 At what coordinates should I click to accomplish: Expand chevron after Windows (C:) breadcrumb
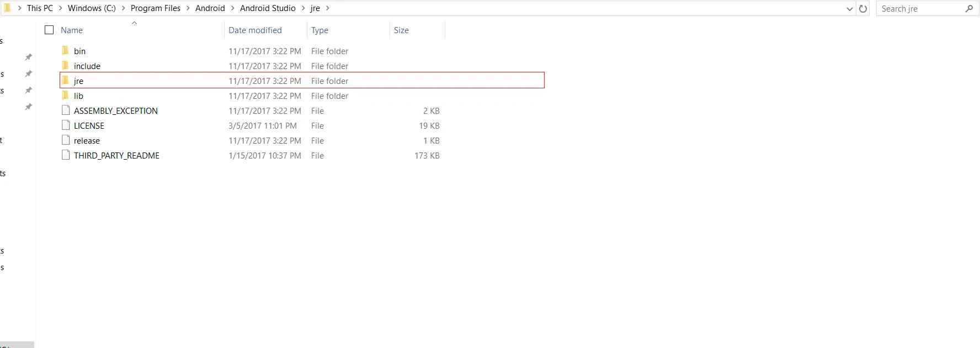tap(123, 8)
